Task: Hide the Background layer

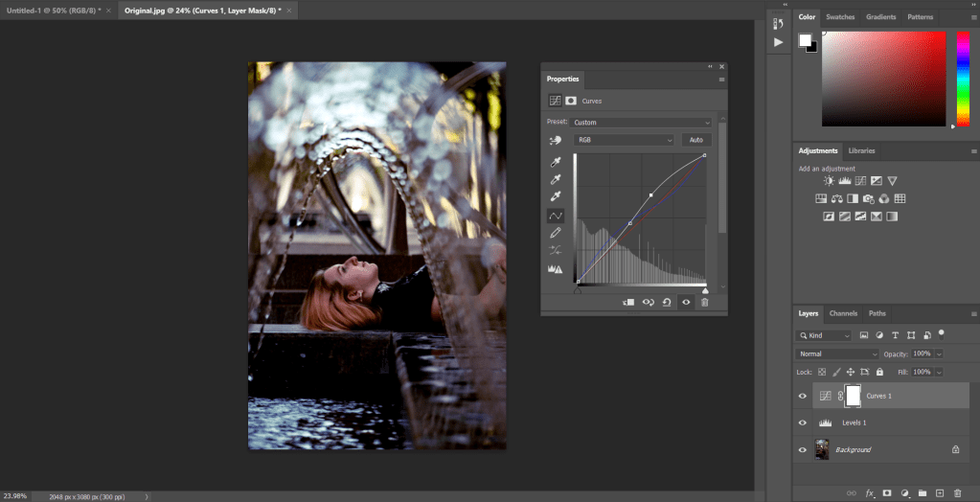Action: pyautogui.click(x=802, y=449)
